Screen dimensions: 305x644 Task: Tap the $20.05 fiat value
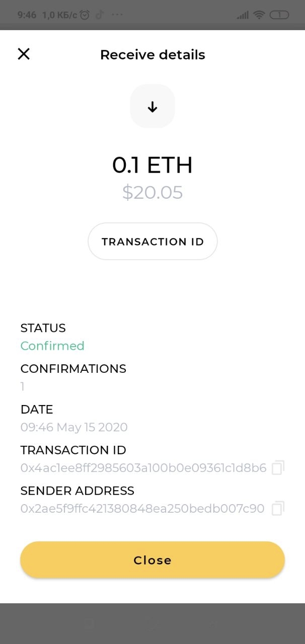click(152, 193)
